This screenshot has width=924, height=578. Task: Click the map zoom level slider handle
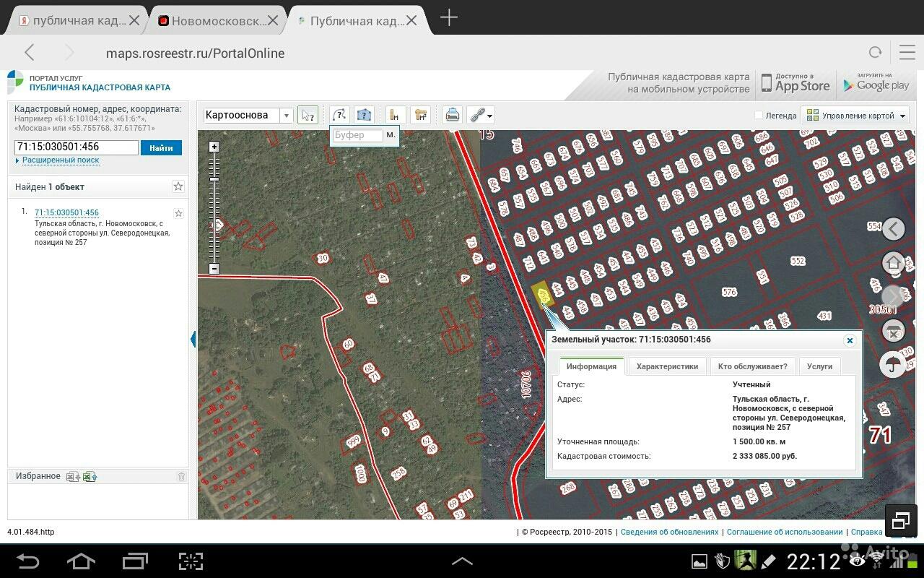tap(214, 178)
